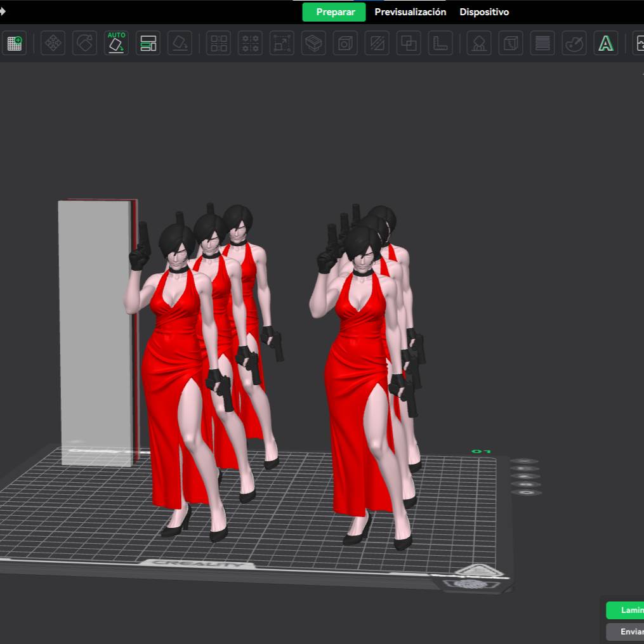
Task: Switch to the Previsualización tab
Action: [410, 11]
